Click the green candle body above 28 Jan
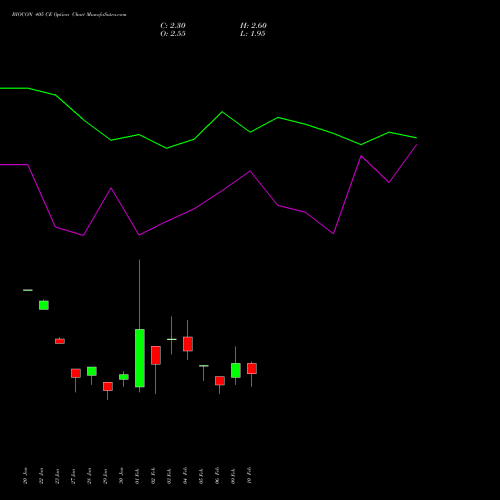 pos(92,371)
